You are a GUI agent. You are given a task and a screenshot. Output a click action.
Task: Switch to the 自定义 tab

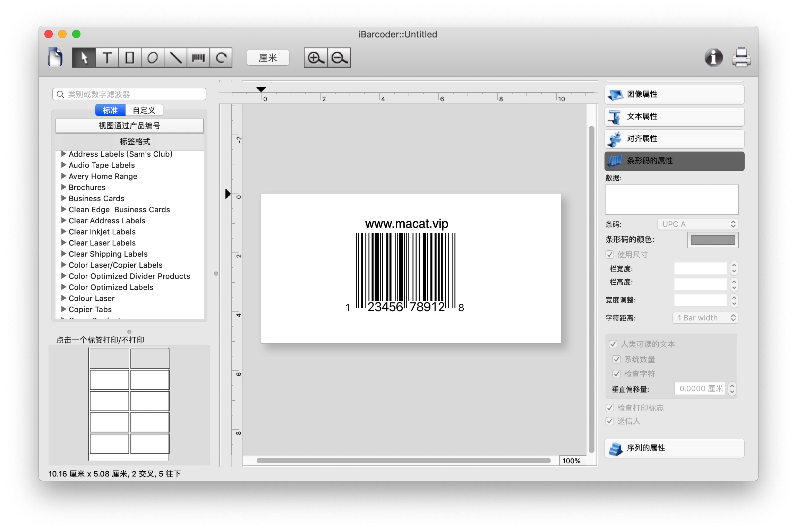[x=144, y=110]
